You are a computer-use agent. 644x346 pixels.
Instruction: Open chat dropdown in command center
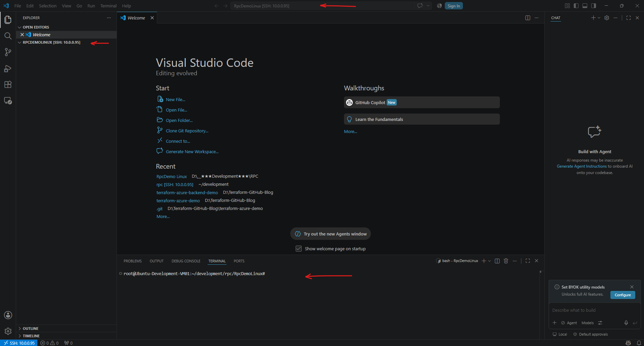[428, 6]
